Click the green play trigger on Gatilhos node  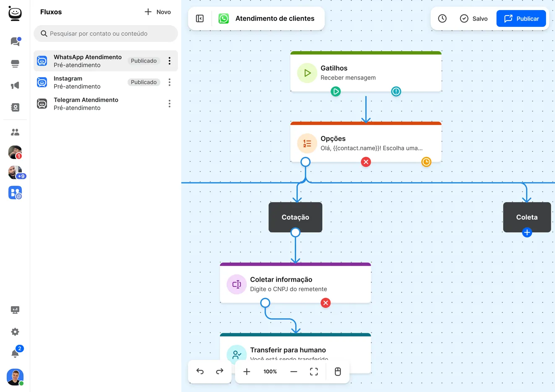pyautogui.click(x=336, y=91)
